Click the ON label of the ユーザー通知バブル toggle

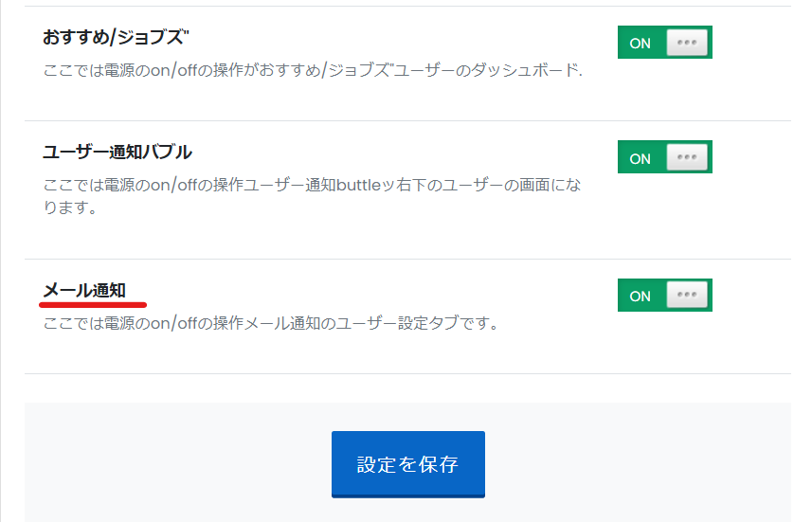tap(641, 158)
